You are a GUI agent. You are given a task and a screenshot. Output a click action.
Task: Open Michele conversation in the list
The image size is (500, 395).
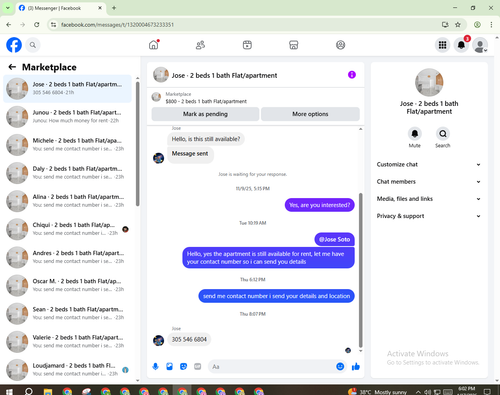point(67,145)
